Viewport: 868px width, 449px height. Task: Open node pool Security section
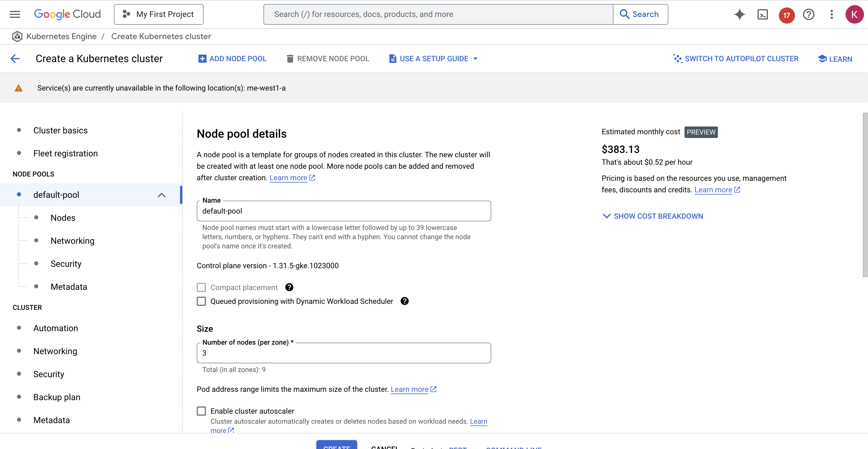pos(66,264)
